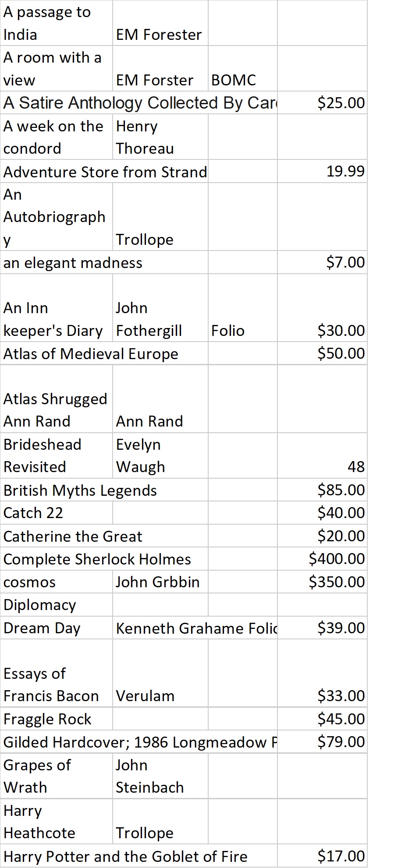Viewport: 398px width, 868px height.
Task: Click the 'Diplomacy' cell
Action: [x=56, y=605]
